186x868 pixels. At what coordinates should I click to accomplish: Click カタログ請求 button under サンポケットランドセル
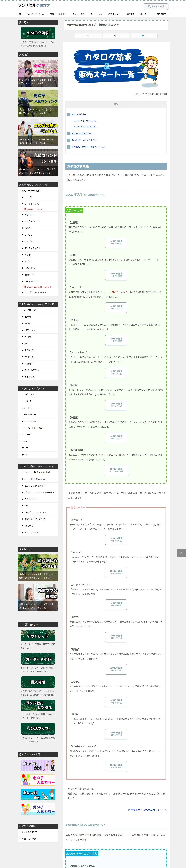tap(116, 767)
